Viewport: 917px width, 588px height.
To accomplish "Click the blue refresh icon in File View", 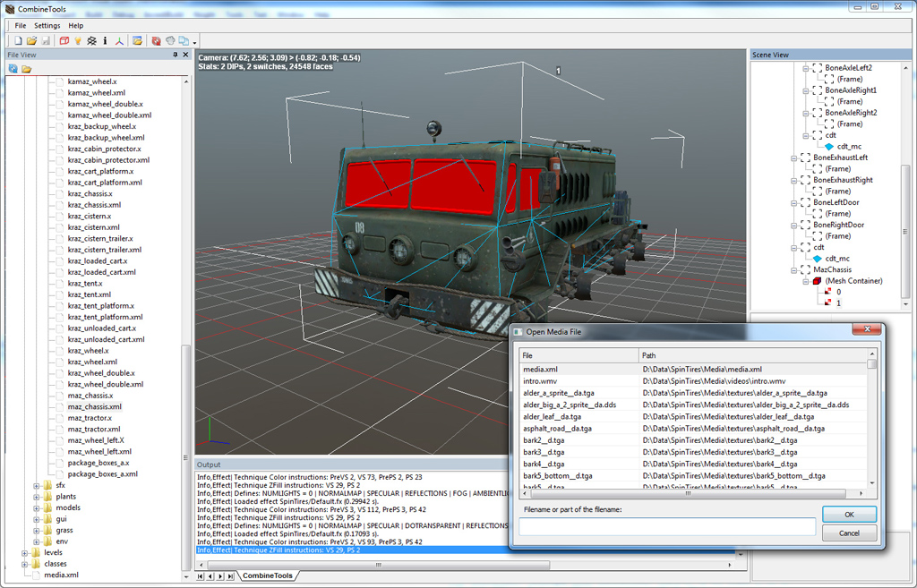I will (x=13, y=69).
